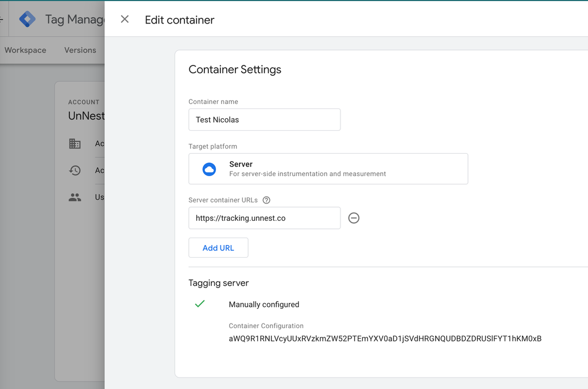Screen dimensions: 588x389
Task: Edit the Server container URL field
Action: (264, 218)
